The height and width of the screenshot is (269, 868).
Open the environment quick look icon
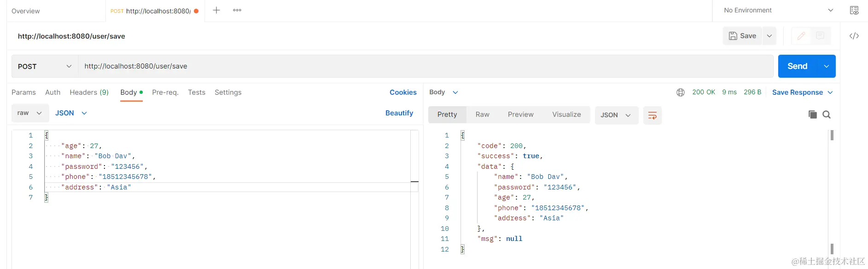click(854, 10)
